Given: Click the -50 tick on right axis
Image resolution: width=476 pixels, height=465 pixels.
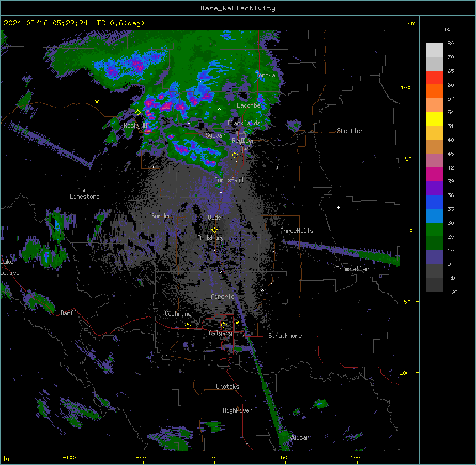Looking at the screenshot, I should (x=405, y=302).
